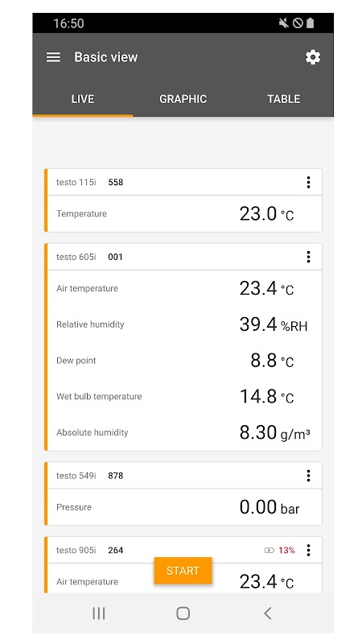362x644 pixels.
Task: Open options menu for testo 605i
Action: pyautogui.click(x=308, y=257)
